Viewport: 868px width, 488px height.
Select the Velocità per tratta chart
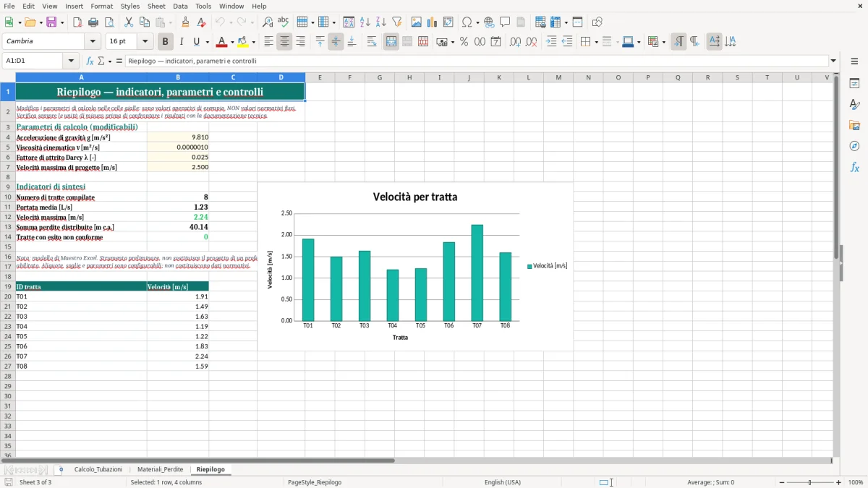pos(415,267)
